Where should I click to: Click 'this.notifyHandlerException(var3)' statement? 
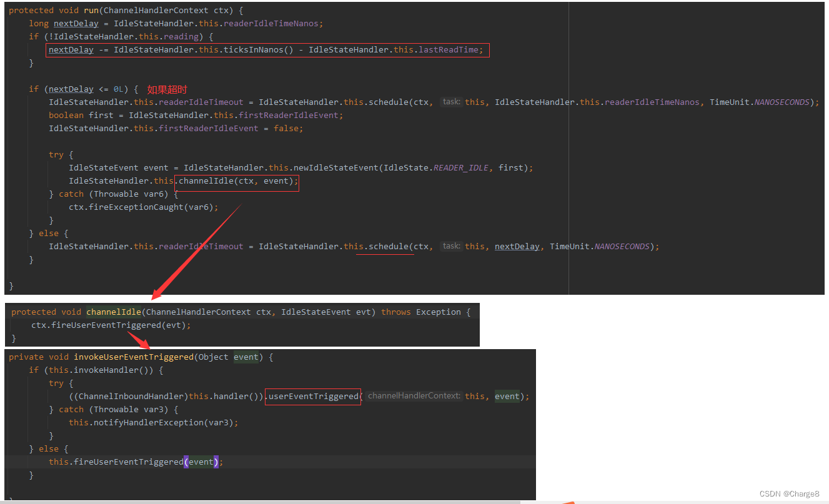154,423
